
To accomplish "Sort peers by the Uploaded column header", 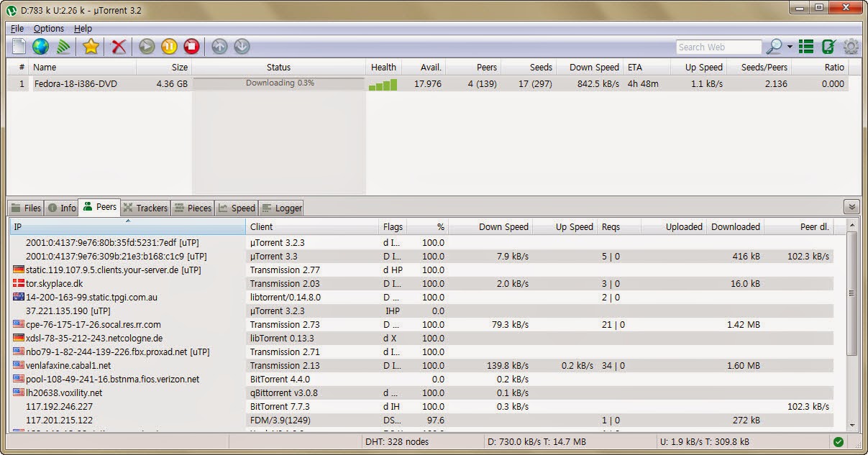I will [673, 226].
